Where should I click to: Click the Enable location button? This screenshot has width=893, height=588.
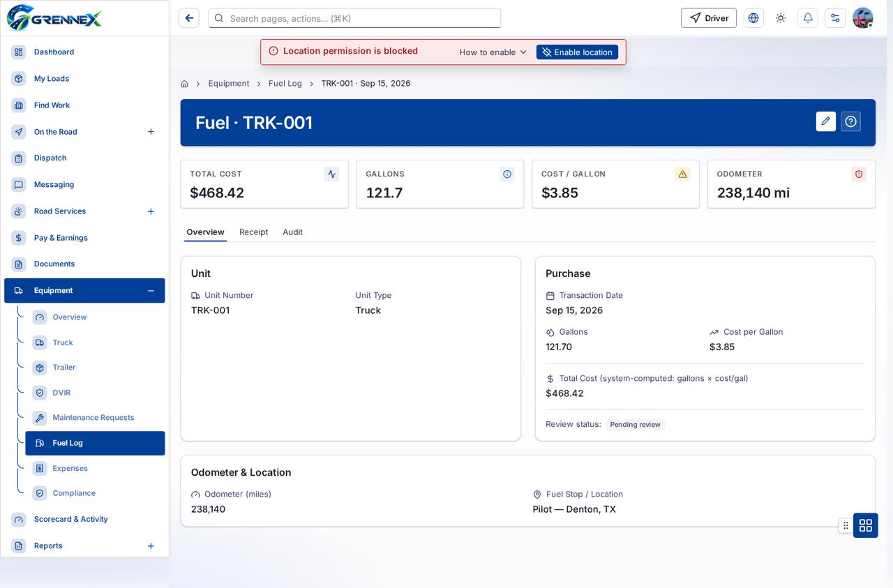(x=577, y=52)
